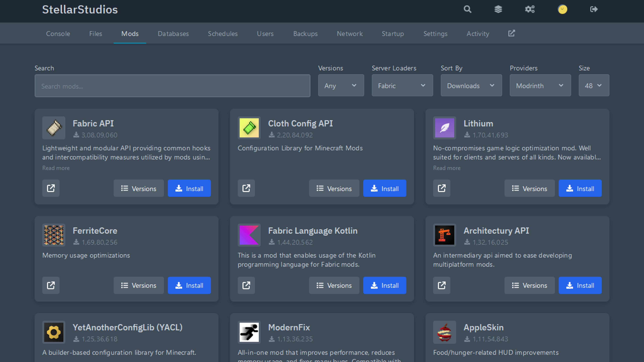Focus the Search mods input field
The image size is (644, 362).
click(172, 86)
